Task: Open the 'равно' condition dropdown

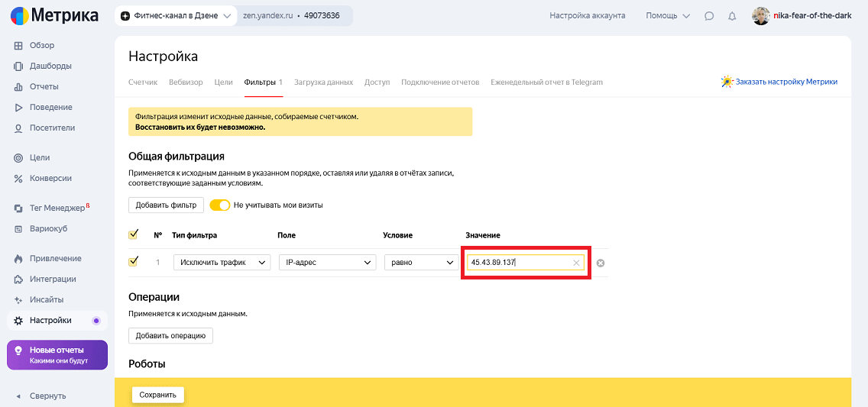Action: (x=420, y=263)
